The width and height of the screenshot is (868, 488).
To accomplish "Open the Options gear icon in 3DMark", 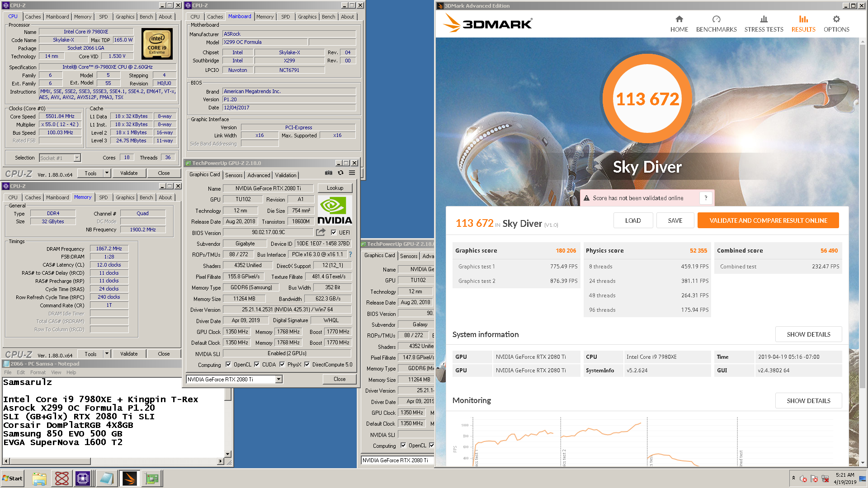I will coord(836,19).
